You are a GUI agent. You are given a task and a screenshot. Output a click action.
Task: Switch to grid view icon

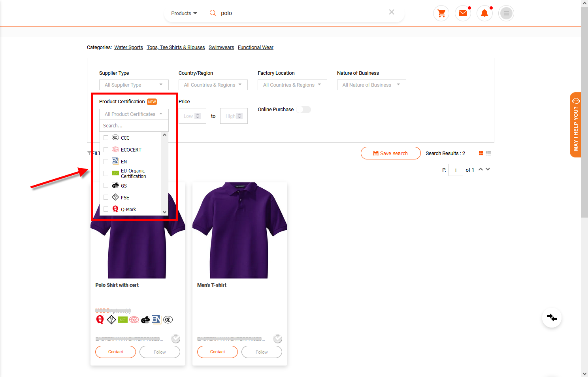coord(481,153)
